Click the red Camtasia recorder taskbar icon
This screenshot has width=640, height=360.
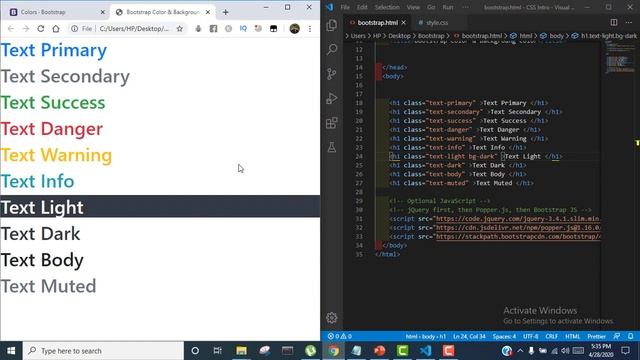[448, 351]
